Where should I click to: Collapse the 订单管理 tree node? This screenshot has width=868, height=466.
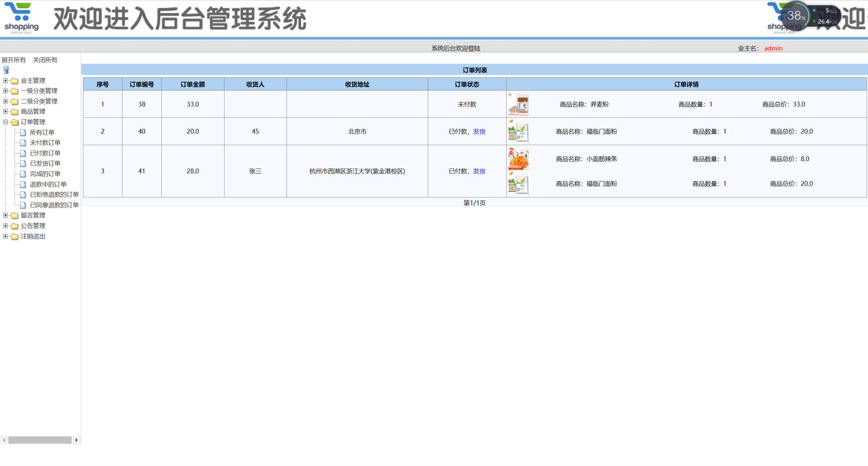click(x=5, y=122)
